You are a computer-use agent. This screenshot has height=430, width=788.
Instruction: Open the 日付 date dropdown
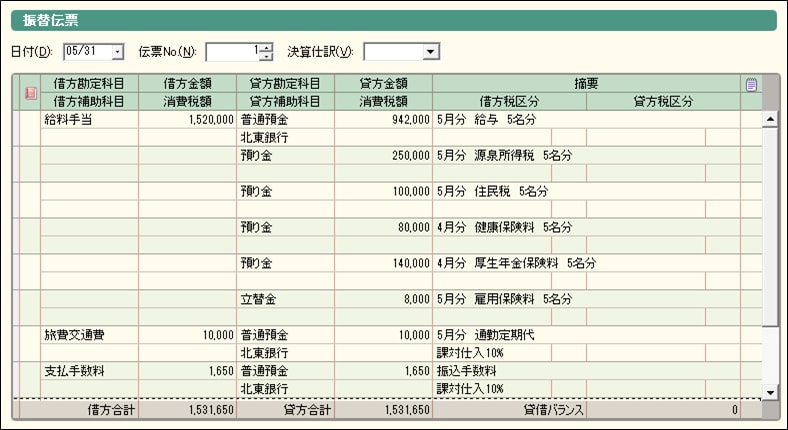pos(117,51)
